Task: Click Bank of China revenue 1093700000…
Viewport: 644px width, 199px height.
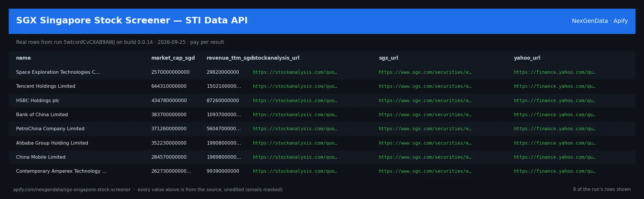Action: [x=224, y=115]
